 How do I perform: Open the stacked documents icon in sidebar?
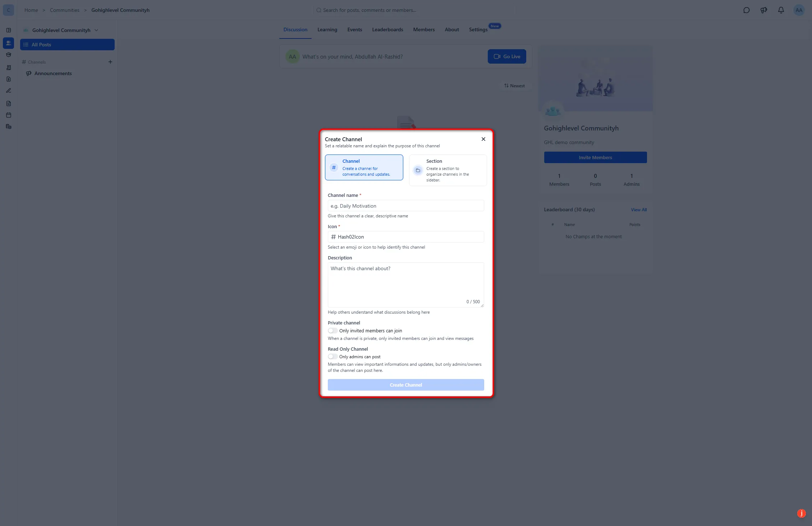tap(9, 127)
